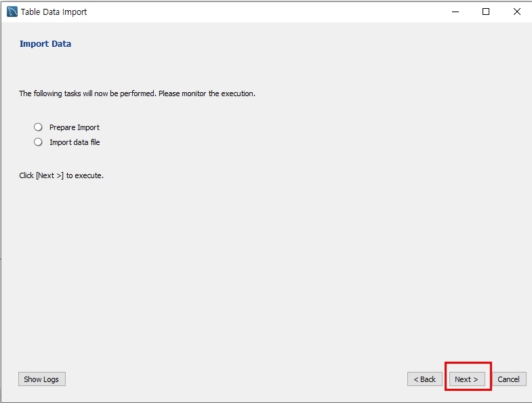The width and height of the screenshot is (532, 403).
Task: Click the "Prepare Import" task label
Action: pyautogui.click(x=75, y=127)
